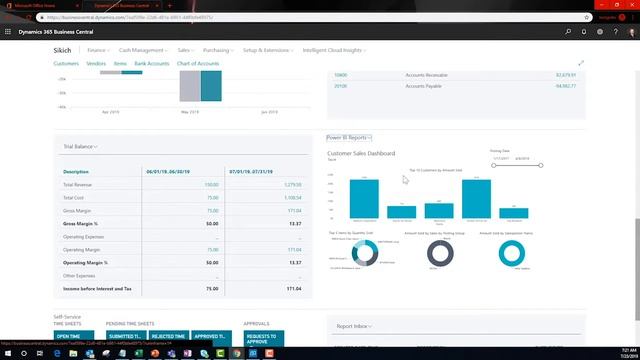Bookmark page with the star icon
This screenshot has height=360, width=640.
pos(587,18)
